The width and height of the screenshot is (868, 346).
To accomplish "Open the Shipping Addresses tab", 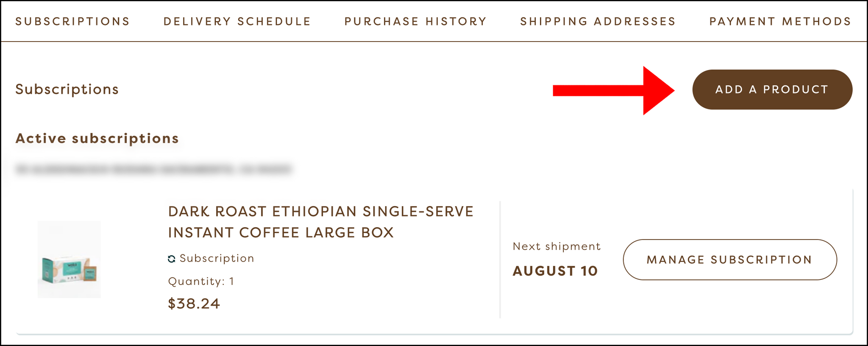I will [x=598, y=21].
